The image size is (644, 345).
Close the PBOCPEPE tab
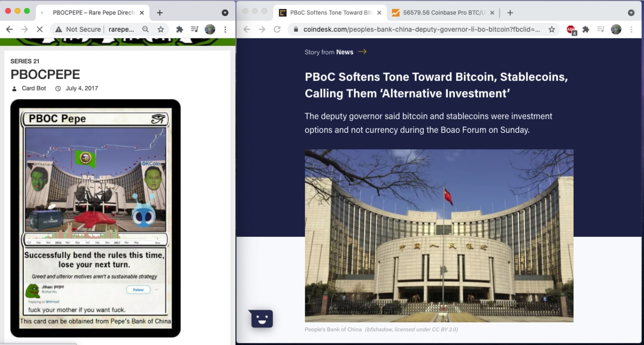pyautogui.click(x=142, y=13)
